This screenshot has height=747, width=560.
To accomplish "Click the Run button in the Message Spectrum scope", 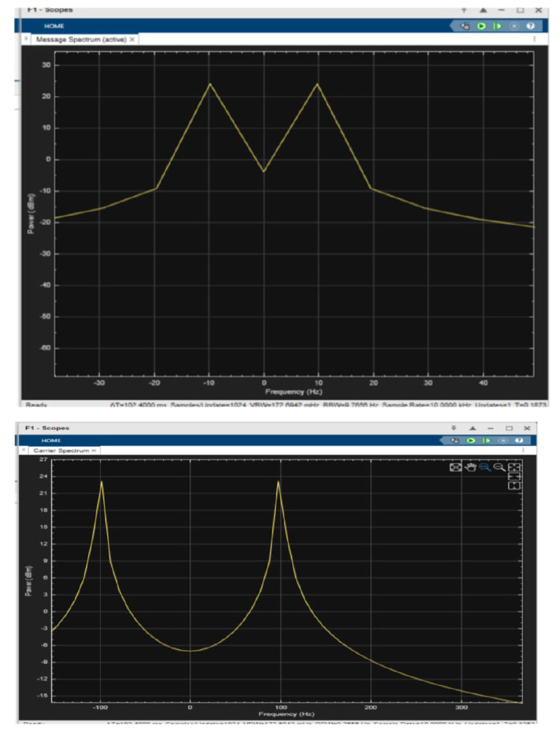I will click(481, 26).
